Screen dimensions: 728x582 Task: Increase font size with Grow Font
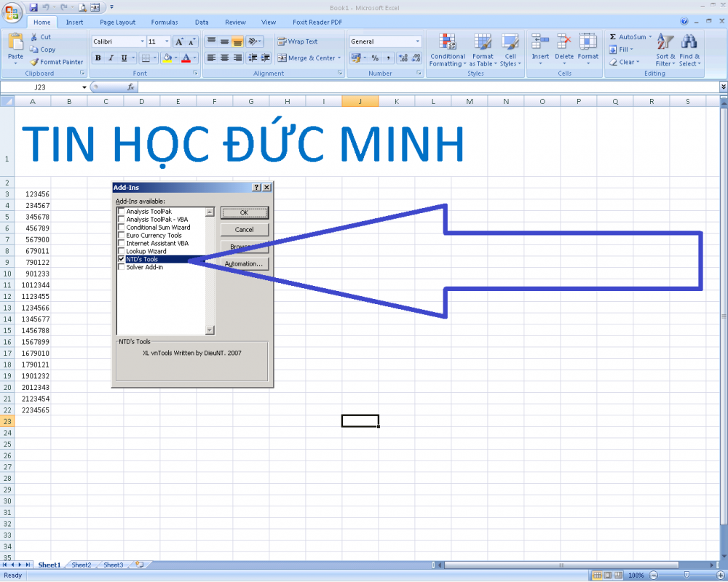coord(179,41)
